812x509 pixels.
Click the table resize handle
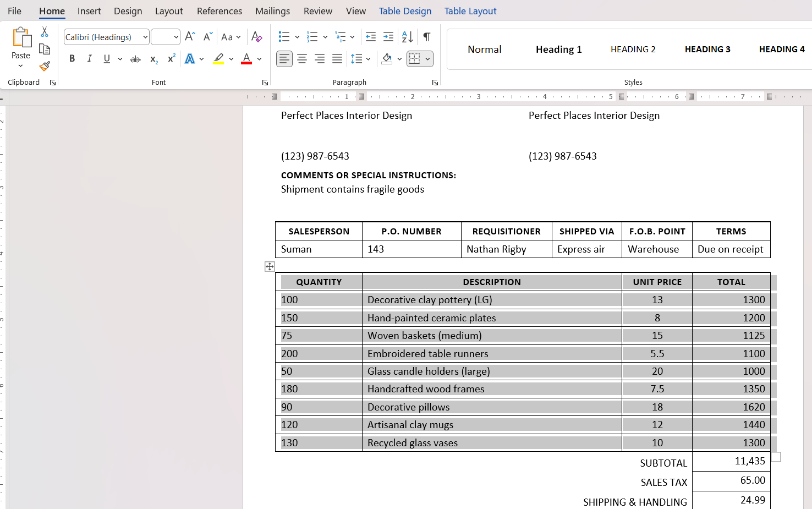click(x=776, y=457)
